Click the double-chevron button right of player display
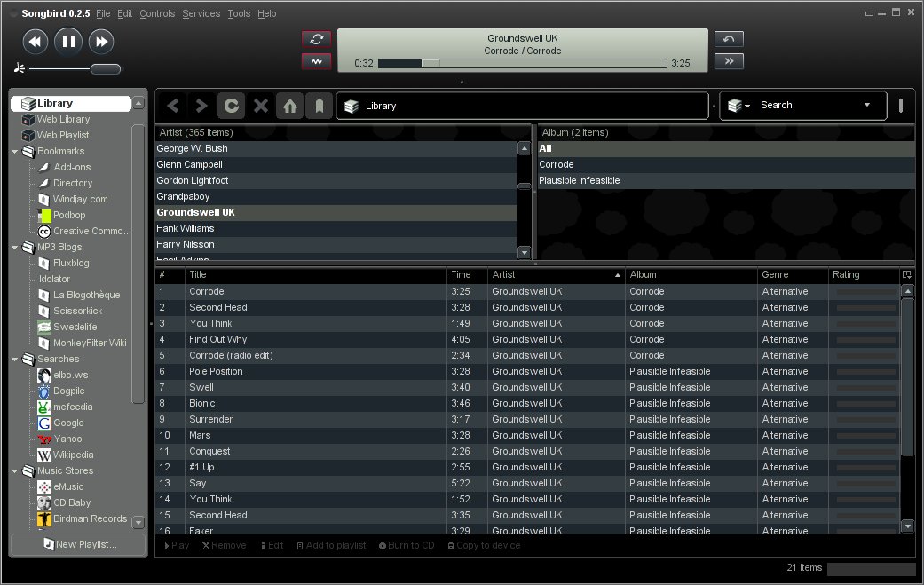924x585 pixels. point(729,61)
